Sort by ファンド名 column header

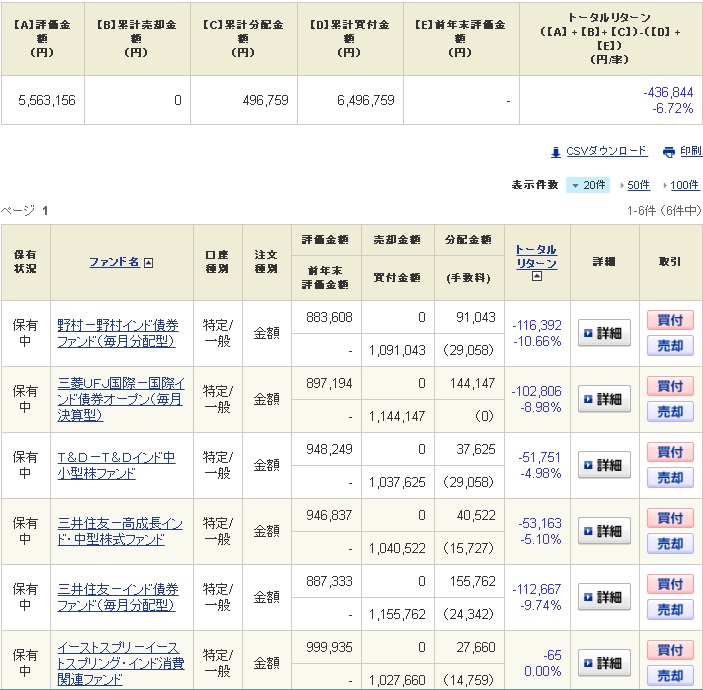(x=114, y=262)
